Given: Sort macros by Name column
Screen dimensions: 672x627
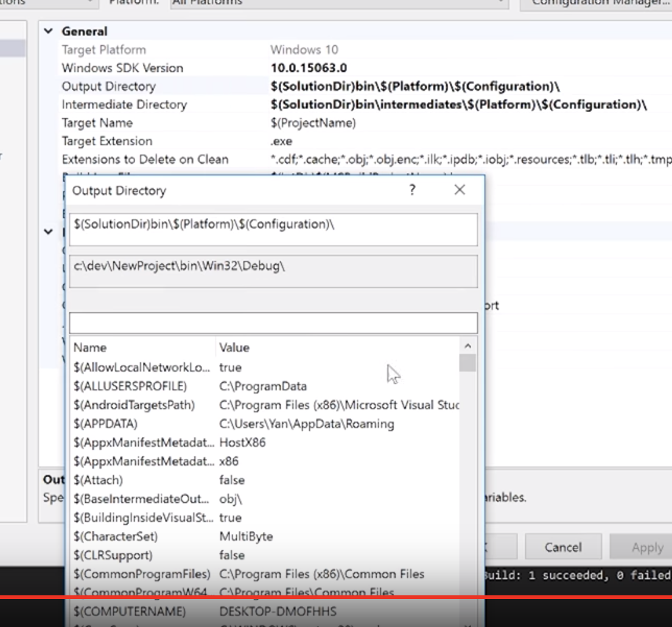Looking at the screenshot, I should pyautogui.click(x=142, y=348).
